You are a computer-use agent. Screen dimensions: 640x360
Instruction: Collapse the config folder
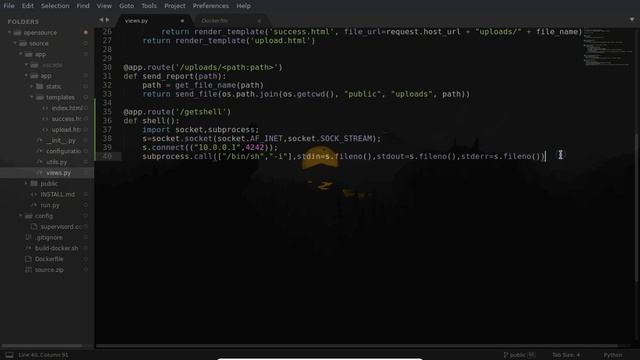point(20,216)
